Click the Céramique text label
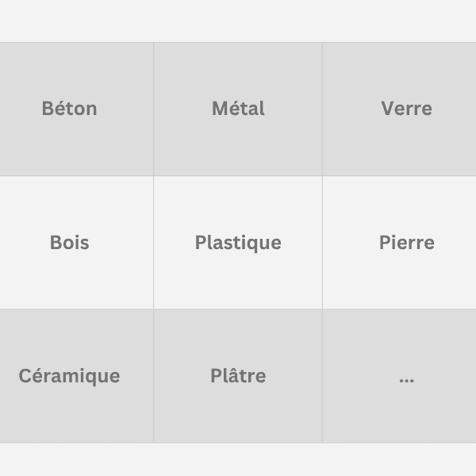The image size is (476, 476). coord(70,376)
